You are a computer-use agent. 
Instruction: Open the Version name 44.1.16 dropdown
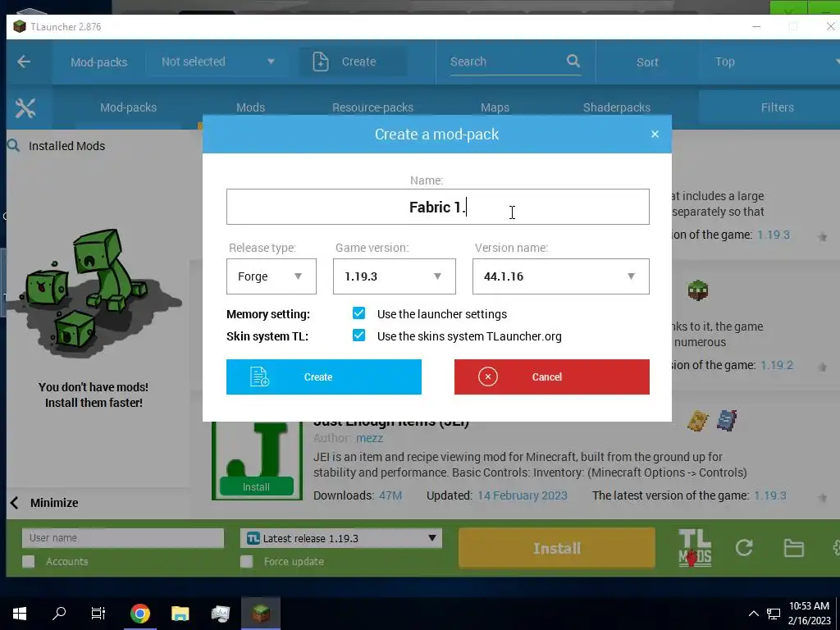(x=561, y=276)
